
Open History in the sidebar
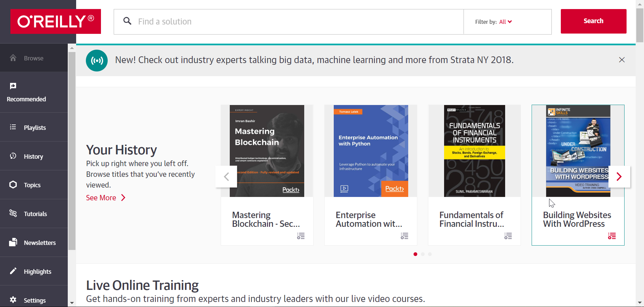click(34, 156)
